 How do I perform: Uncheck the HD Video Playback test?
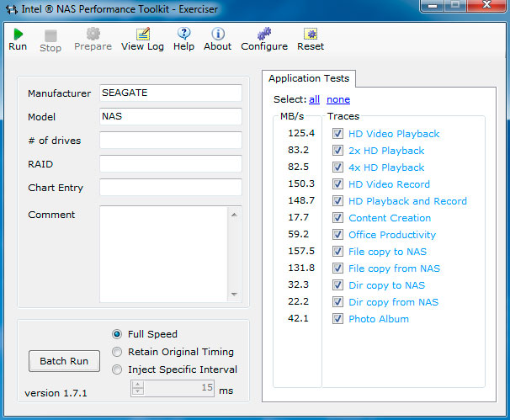[337, 134]
